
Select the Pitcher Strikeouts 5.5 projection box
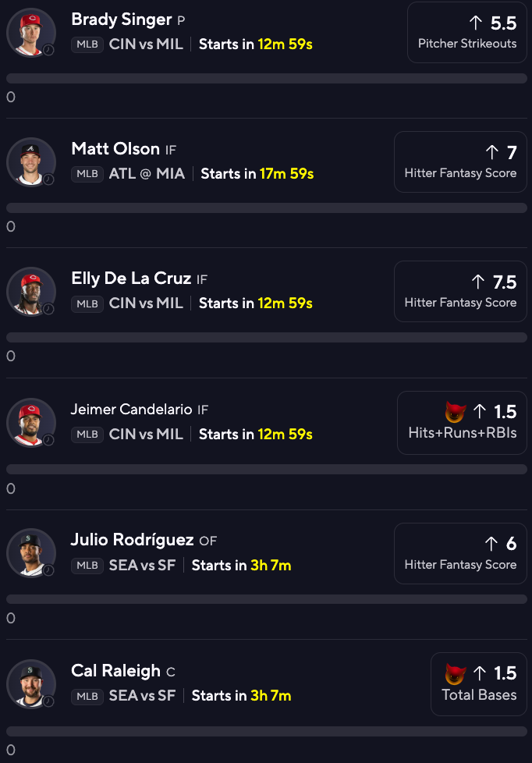point(467,33)
